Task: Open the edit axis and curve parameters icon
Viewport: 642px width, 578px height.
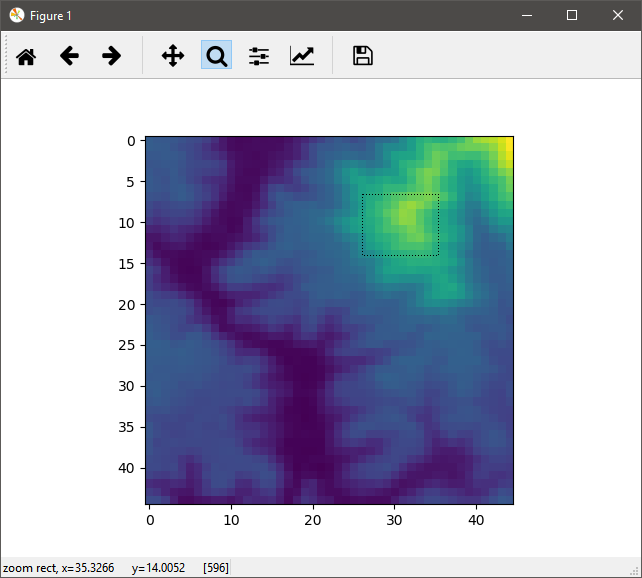Action: tap(302, 56)
